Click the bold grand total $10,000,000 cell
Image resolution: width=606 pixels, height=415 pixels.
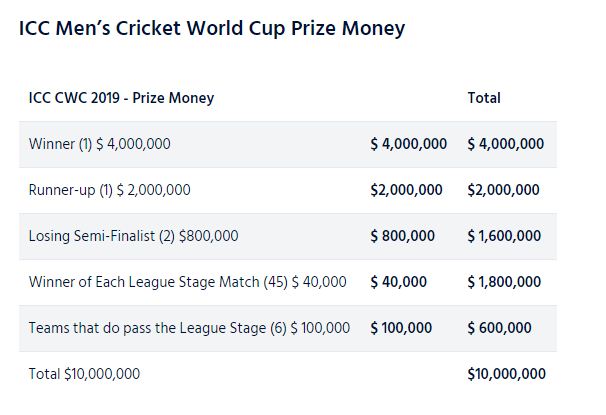[x=506, y=374]
